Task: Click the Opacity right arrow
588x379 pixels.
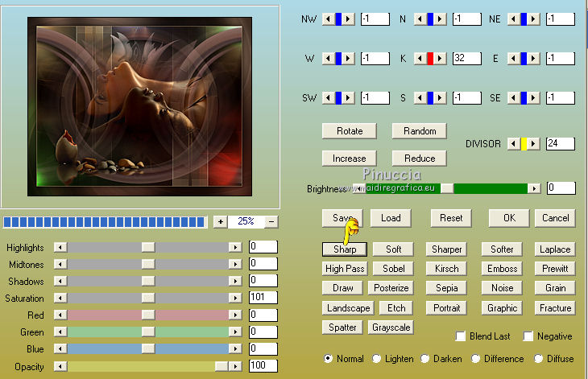Action: point(235,366)
